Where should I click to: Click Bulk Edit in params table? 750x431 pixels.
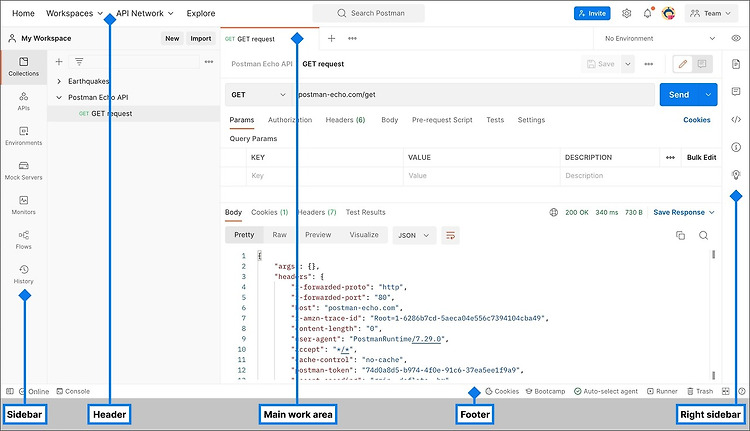[x=701, y=157]
